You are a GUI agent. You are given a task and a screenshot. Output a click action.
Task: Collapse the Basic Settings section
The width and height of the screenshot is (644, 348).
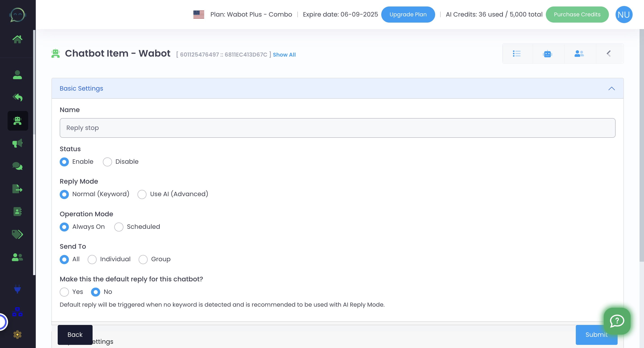point(612,88)
